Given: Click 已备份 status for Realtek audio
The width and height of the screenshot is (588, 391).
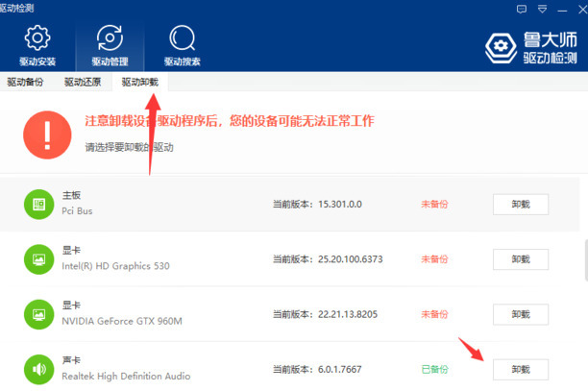Looking at the screenshot, I should [x=434, y=370].
